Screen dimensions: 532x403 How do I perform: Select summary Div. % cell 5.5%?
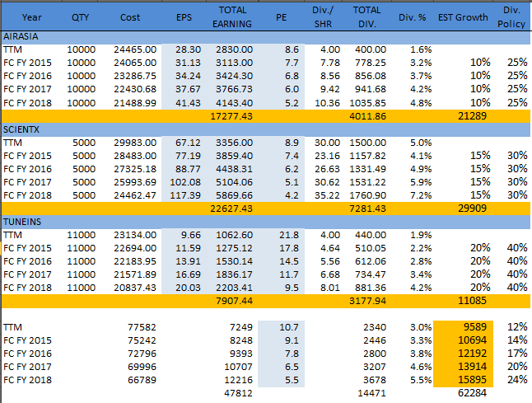coord(421,380)
